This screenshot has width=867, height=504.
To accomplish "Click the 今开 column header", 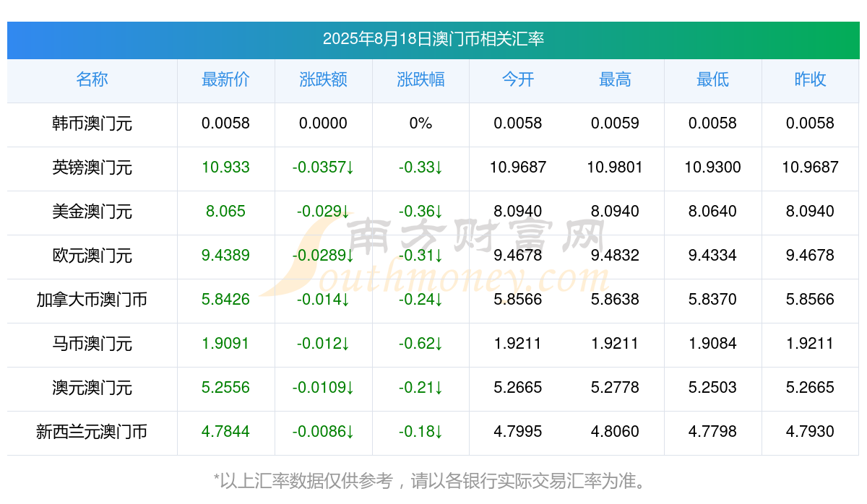I will [x=518, y=79].
